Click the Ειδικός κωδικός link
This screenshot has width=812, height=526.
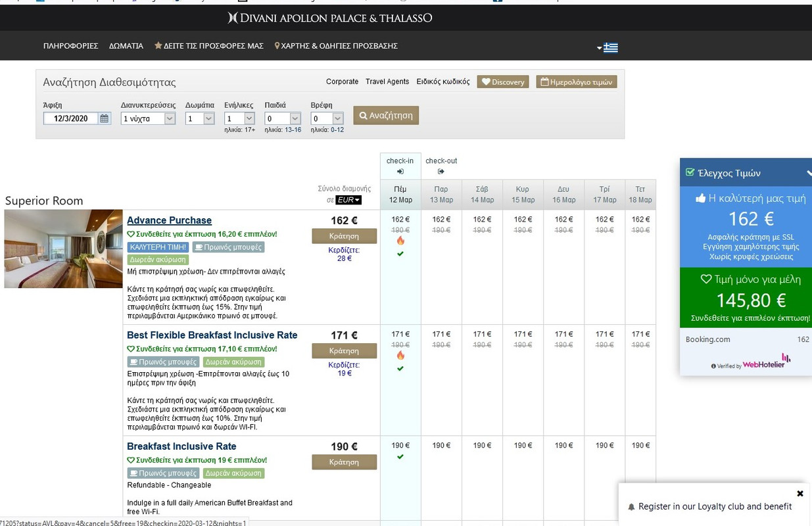(443, 82)
